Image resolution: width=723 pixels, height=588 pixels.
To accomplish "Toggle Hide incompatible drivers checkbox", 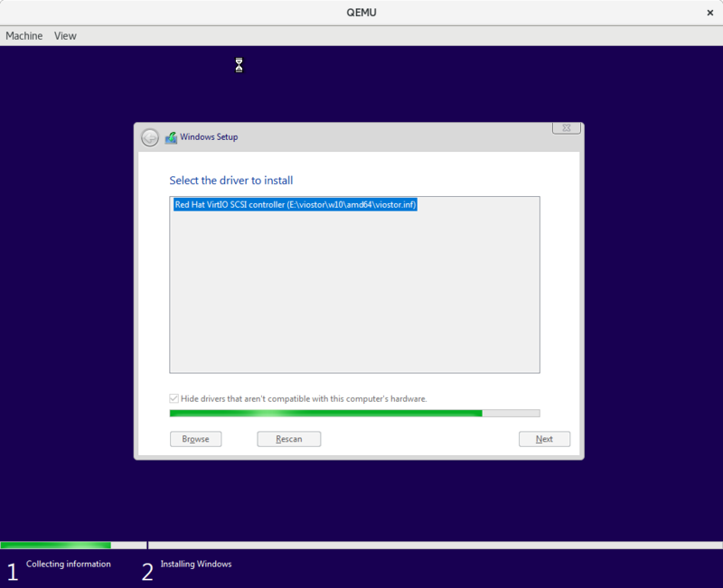I will click(174, 398).
